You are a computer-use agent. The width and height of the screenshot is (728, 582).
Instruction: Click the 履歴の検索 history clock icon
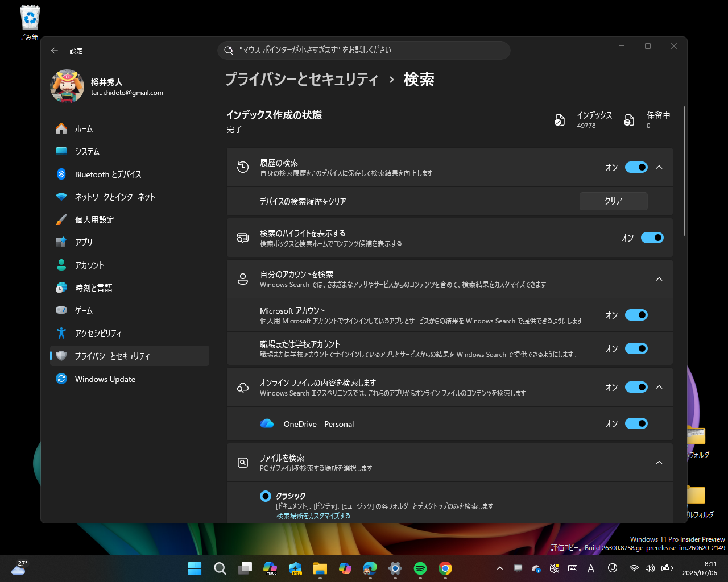tap(243, 167)
